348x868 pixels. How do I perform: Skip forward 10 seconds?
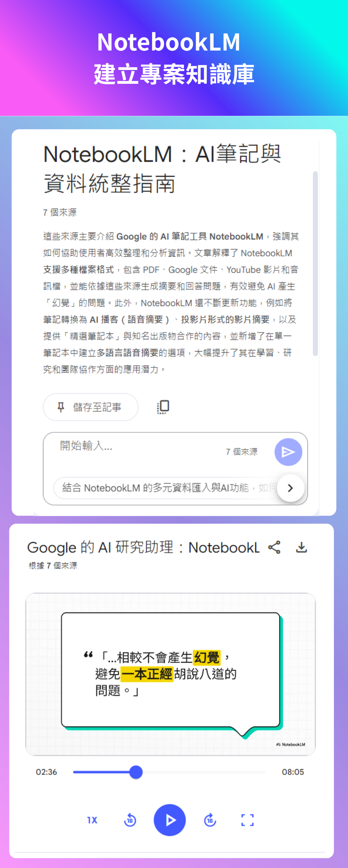tap(210, 820)
